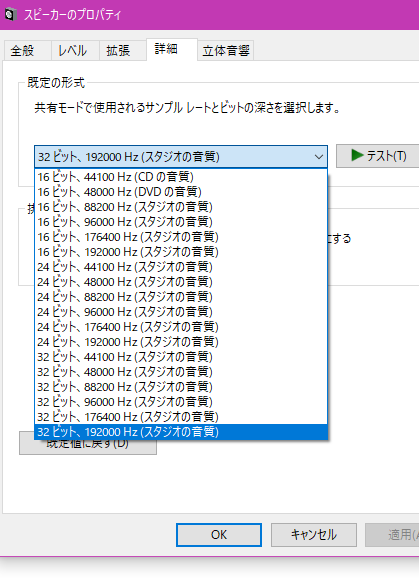
Task: Choose 16 ビット、44100 Hz (CD の音質)
Action: point(181,177)
